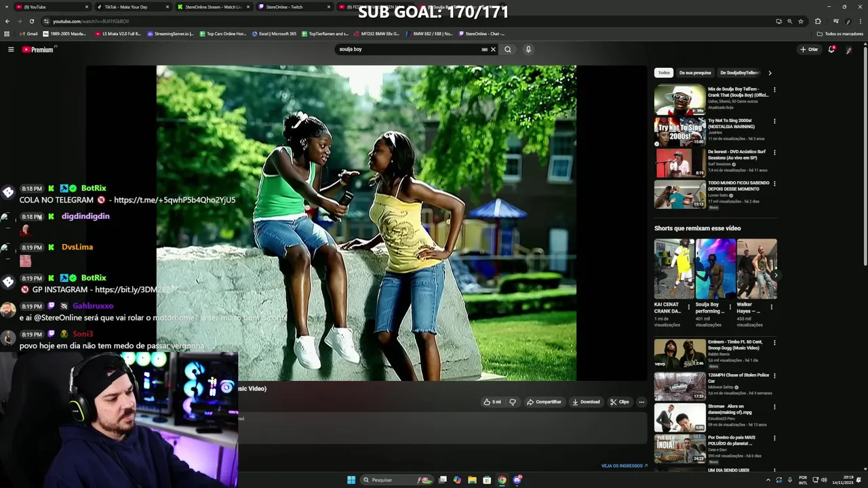868x488 pixels.
Task: Show more filter chips with the arrow
Action: click(770, 73)
